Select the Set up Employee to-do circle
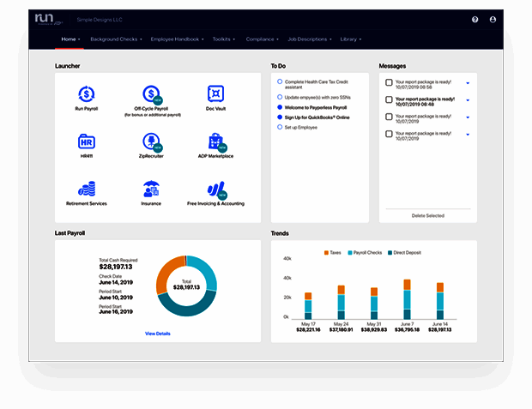The image size is (532, 409). [x=280, y=127]
